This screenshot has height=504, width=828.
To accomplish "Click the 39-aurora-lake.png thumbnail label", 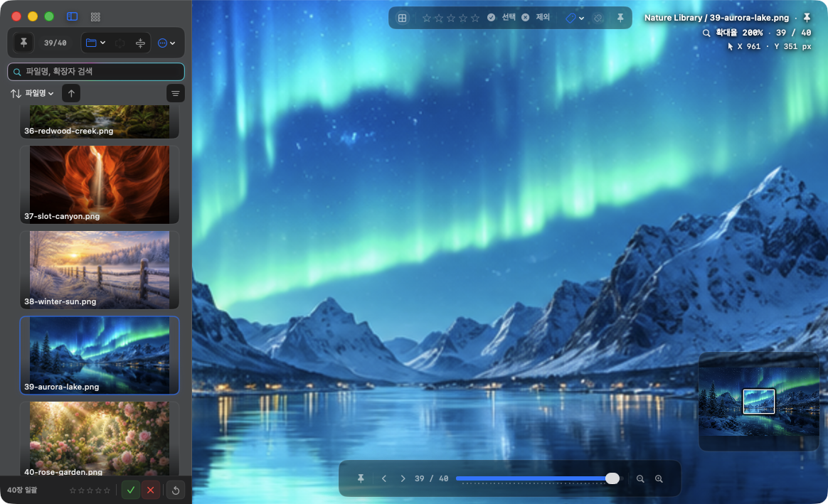I will [x=61, y=387].
